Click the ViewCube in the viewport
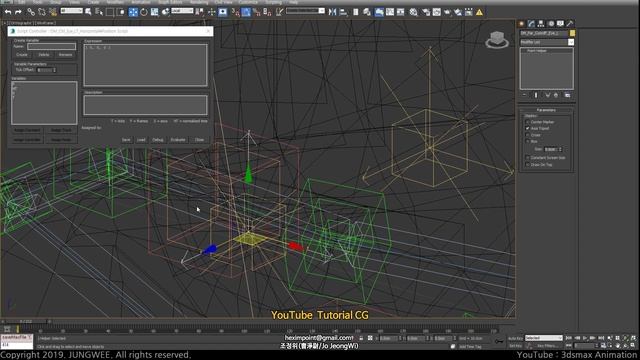The height and width of the screenshot is (360, 640). coord(497,40)
